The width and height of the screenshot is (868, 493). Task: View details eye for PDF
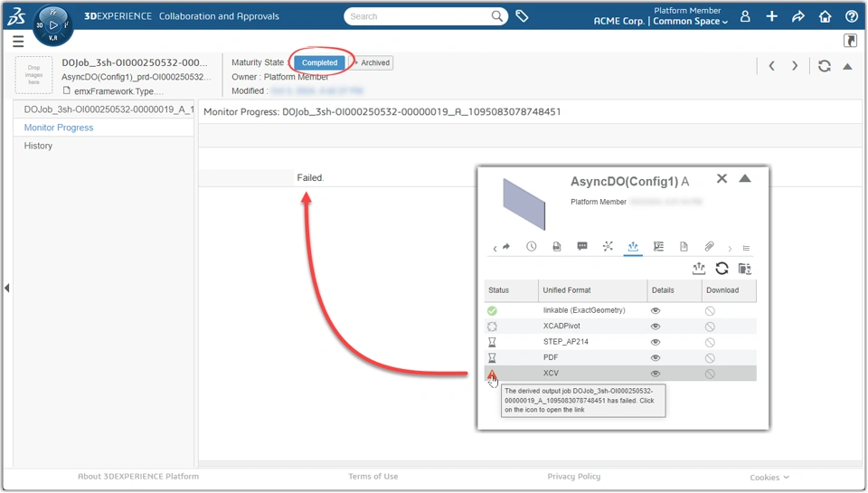[656, 358]
